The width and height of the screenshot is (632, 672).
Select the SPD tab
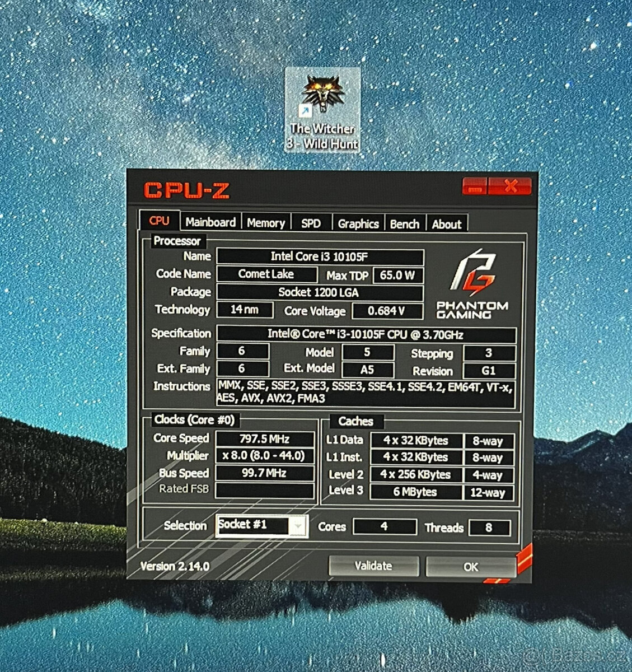[x=311, y=223]
